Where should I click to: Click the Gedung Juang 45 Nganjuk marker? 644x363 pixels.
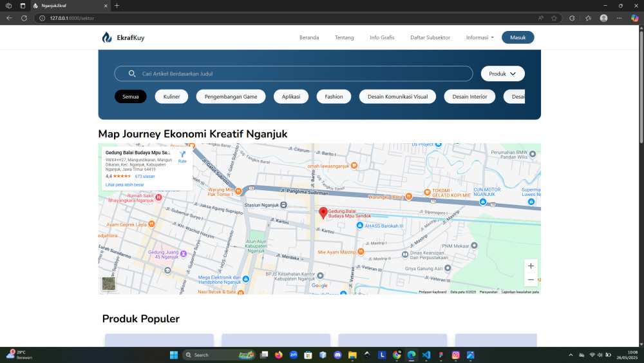pyautogui.click(x=184, y=253)
